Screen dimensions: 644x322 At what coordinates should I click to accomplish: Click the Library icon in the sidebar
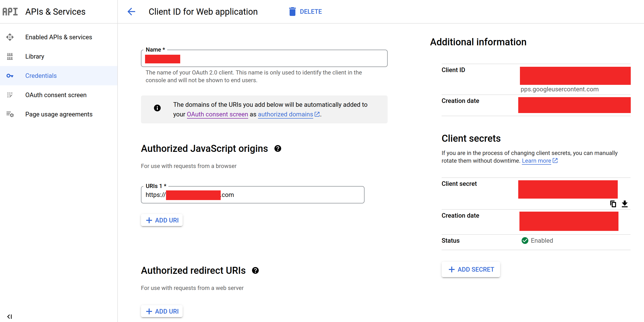tap(10, 56)
